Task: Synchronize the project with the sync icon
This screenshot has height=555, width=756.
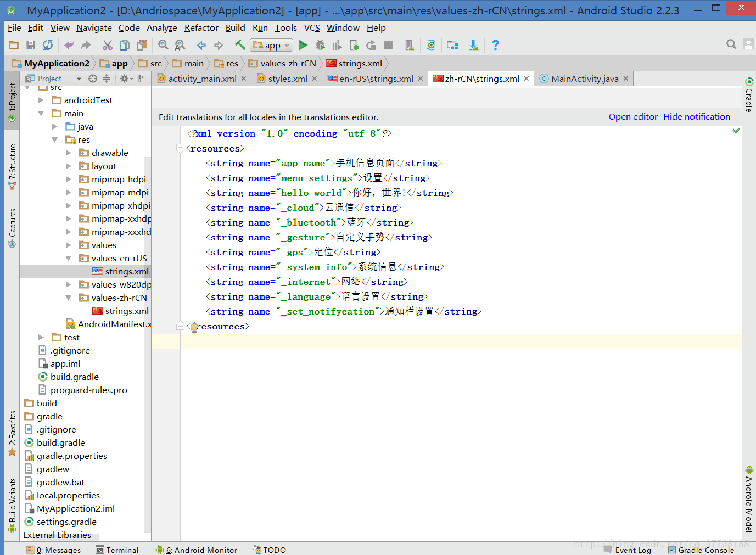Action: (x=48, y=45)
